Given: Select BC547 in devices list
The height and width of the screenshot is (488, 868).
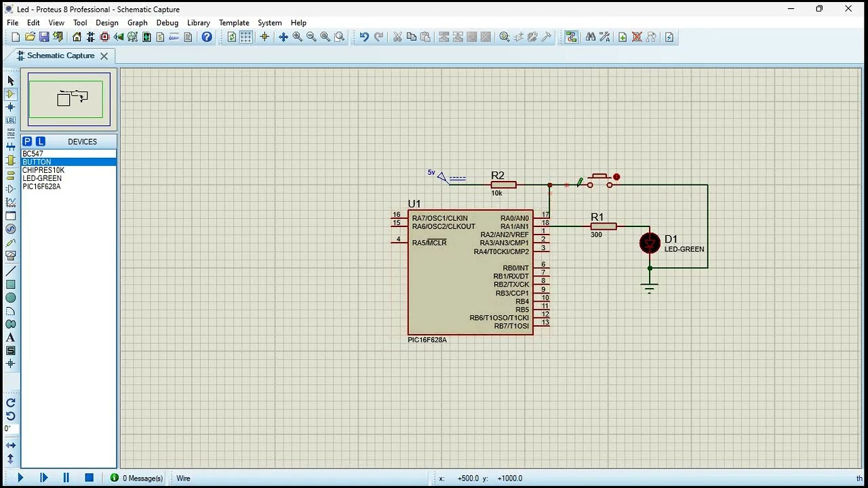Looking at the screenshot, I should [68, 154].
